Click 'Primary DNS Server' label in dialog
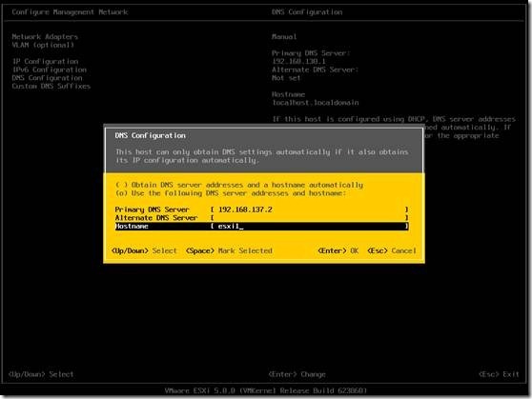532x399 pixels. pyautogui.click(x=152, y=209)
